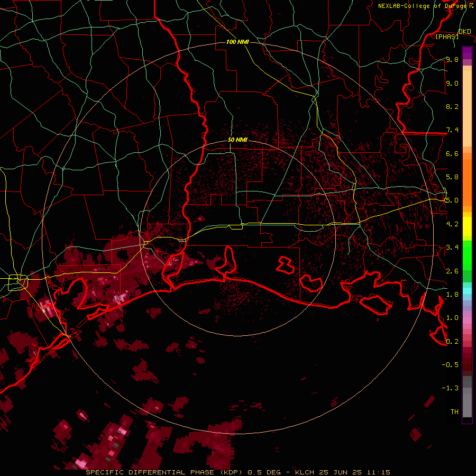The image size is (476, 476).
Task: Click the 1.0 legend value
Action: click(x=452, y=318)
